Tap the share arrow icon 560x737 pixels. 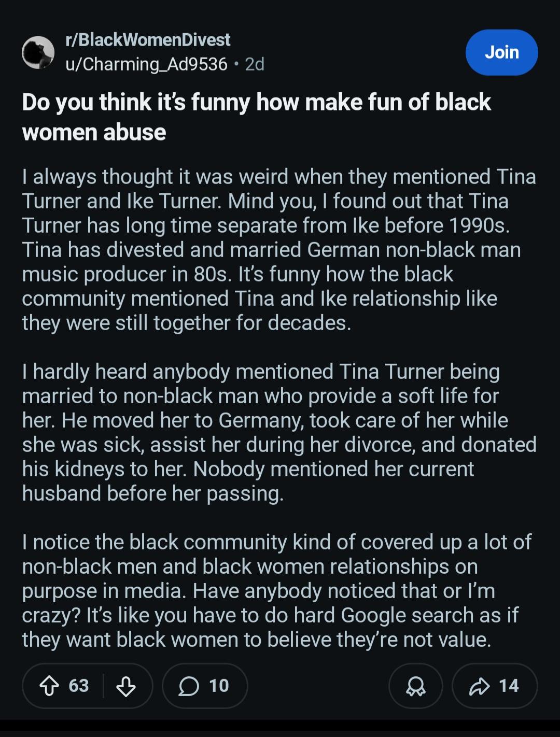point(479,686)
